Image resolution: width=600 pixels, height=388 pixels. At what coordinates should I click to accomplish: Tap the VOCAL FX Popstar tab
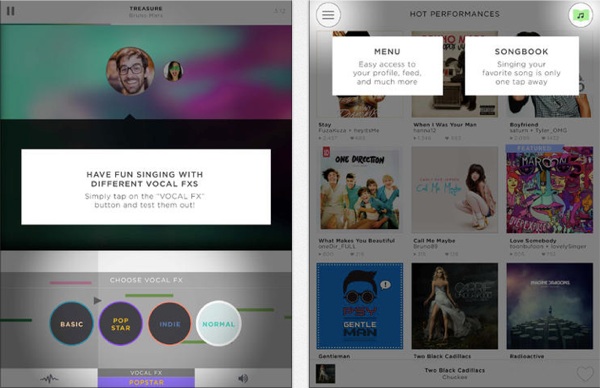[146, 378]
